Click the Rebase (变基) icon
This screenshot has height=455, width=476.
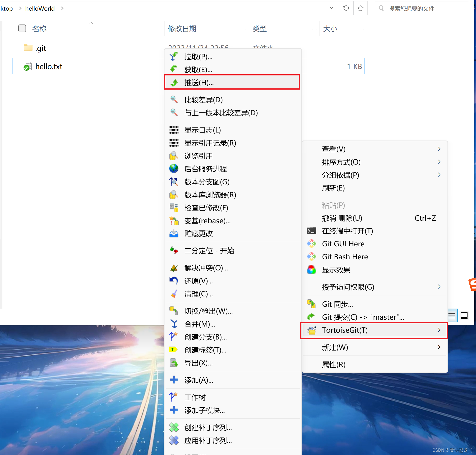tap(174, 221)
